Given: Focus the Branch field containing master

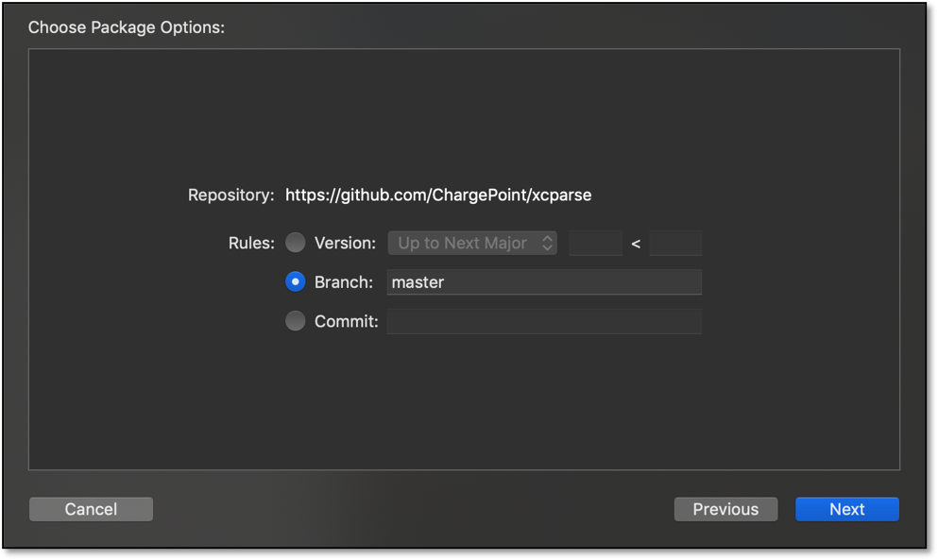Looking at the screenshot, I should (544, 282).
